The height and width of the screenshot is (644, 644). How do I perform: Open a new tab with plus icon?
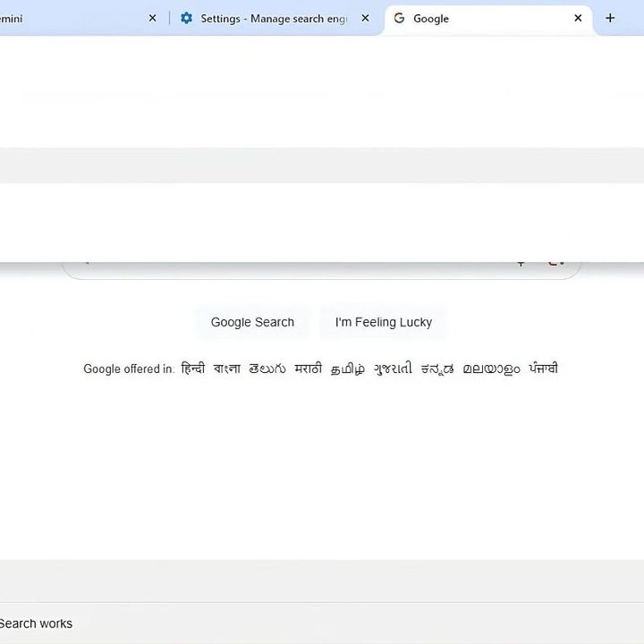pyautogui.click(x=610, y=18)
